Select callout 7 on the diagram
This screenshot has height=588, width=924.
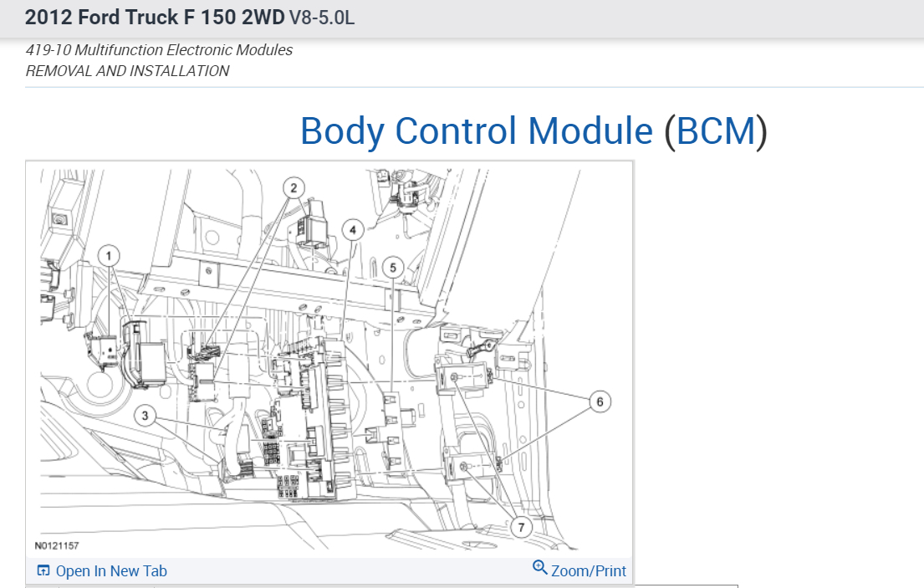tap(521, 528)
